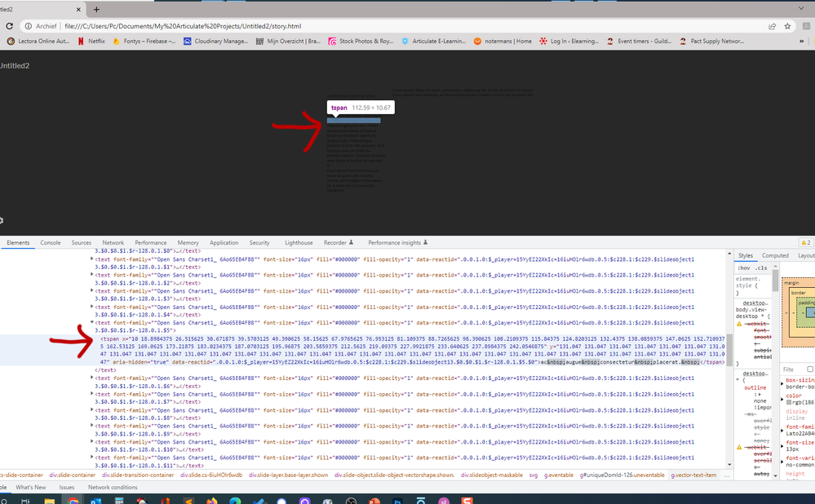Open the Issues drawer tab
Image resolution: width=815 pixels, height=504 pixels.
[x=67, y=488]
